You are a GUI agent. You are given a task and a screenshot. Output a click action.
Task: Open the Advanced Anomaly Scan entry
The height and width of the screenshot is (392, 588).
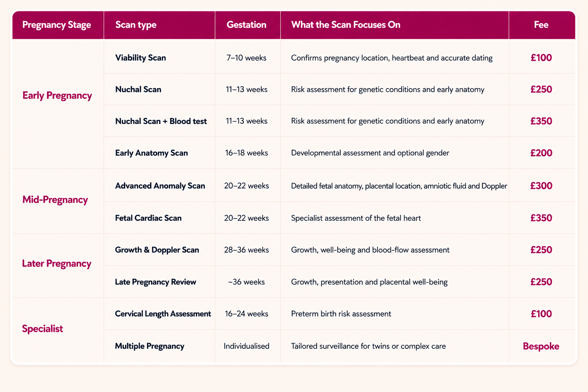tap(160, 186)
